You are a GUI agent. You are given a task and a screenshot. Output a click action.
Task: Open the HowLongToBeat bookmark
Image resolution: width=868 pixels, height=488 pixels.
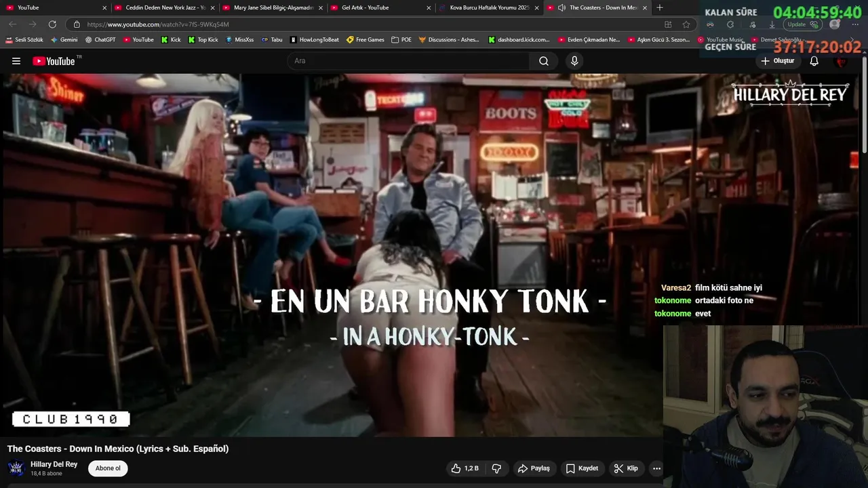tap(315, 40)
